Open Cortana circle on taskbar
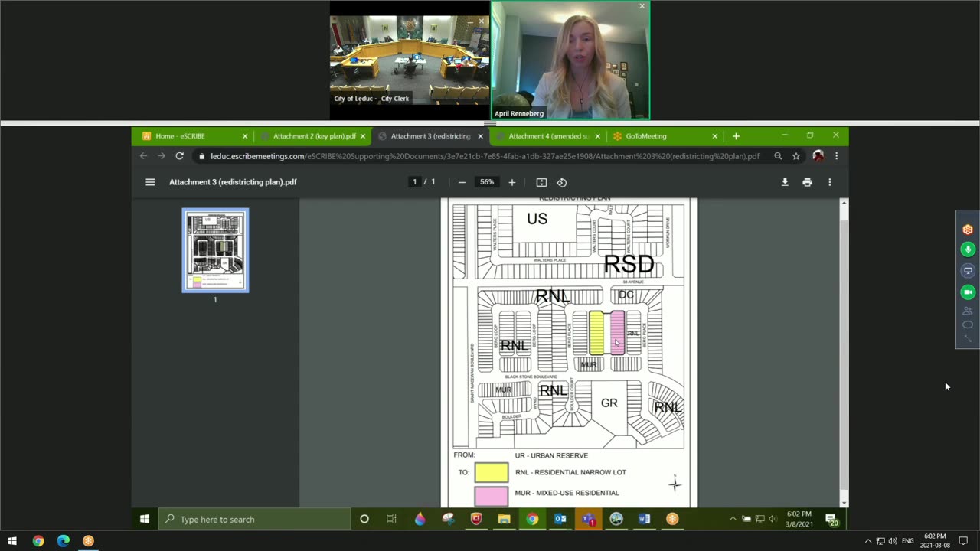Viewport: 980px width, 551px height. pyautogui.click(x=364, y=519)
